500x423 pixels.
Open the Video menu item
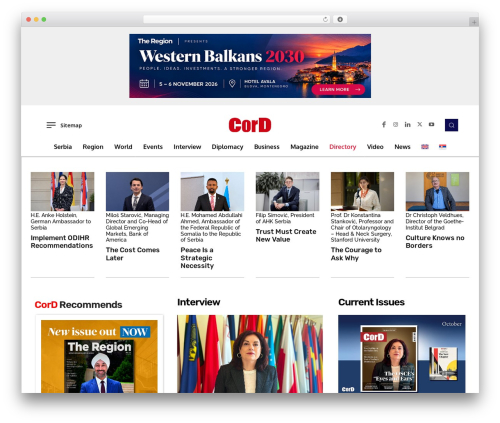(375, 147)
